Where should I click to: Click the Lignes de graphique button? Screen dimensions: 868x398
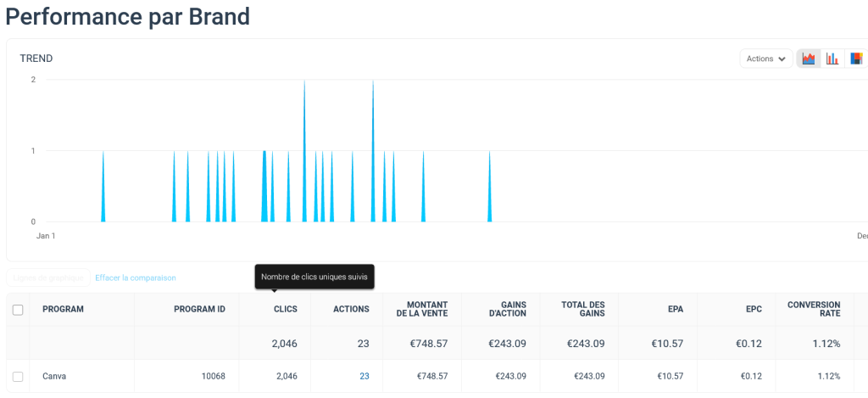pyautogui.click(x=48, y=277)
